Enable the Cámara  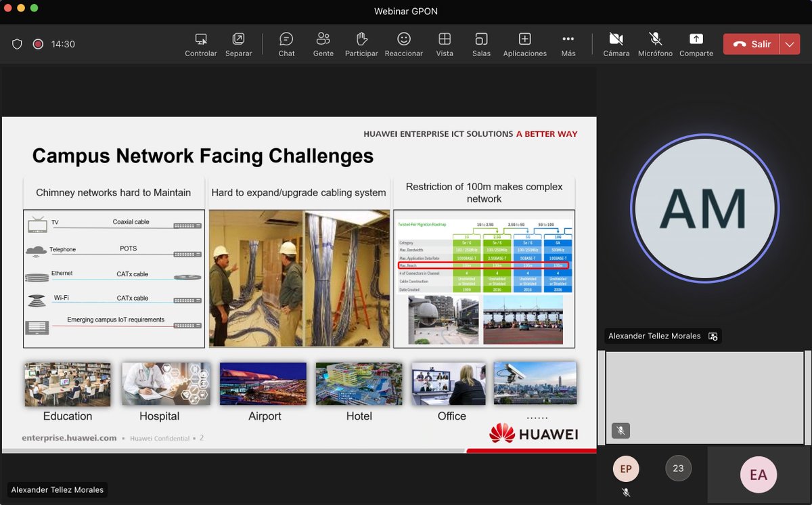[616, 43]
